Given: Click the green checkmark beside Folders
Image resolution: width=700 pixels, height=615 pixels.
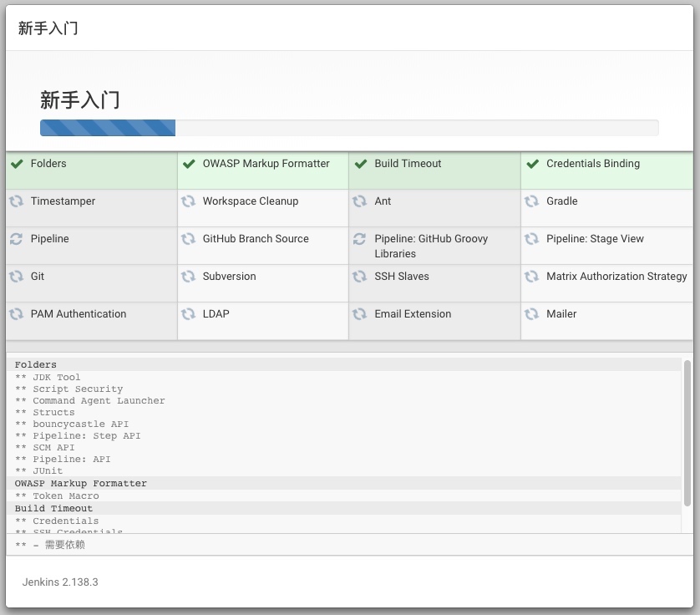Looking at the screenshot, I should click(x=17, y=164).
